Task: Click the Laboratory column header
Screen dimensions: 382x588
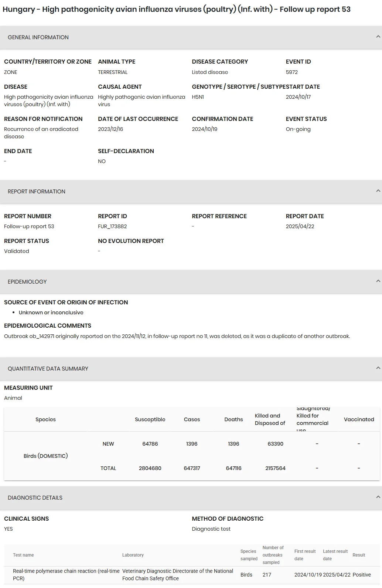Action: tap(133, 555)
